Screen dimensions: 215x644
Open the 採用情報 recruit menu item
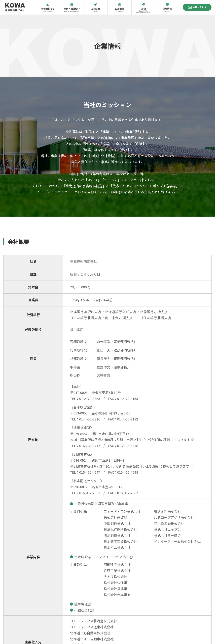pos(167,7)
